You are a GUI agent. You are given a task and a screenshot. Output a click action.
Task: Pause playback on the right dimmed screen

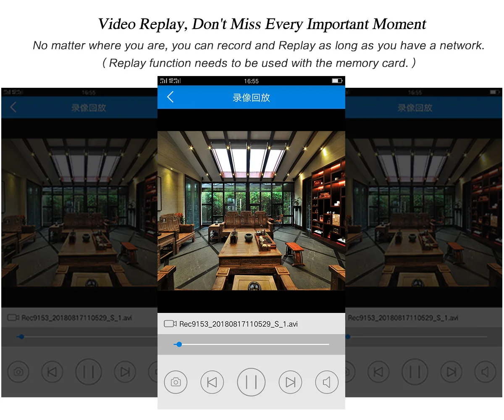[x=415, y=372]
